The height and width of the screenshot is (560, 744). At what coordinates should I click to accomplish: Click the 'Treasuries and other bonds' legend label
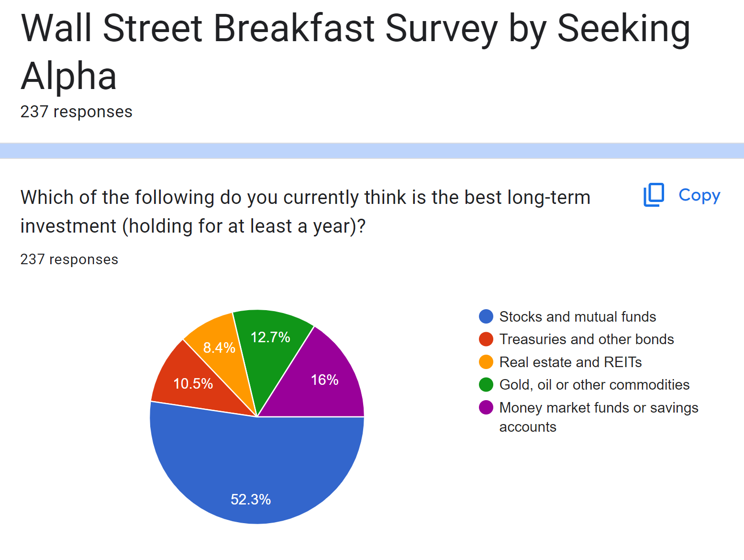coord(586,339)
